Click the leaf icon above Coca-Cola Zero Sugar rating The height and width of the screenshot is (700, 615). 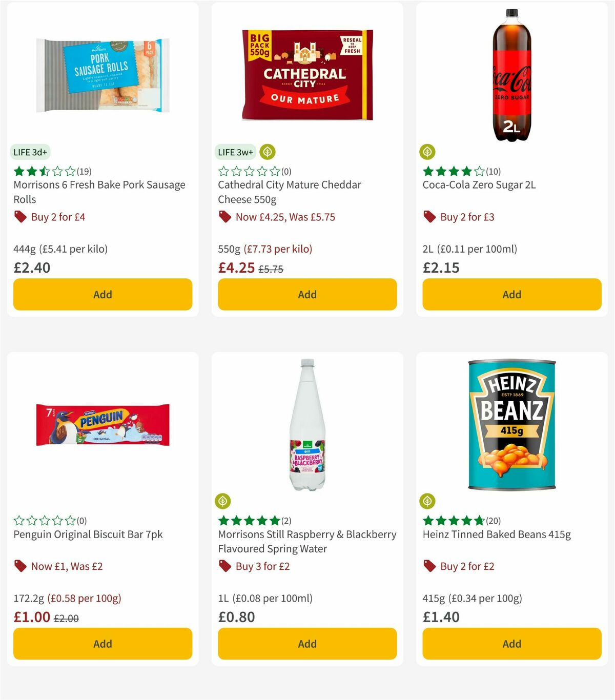click(x=427, y=152)
